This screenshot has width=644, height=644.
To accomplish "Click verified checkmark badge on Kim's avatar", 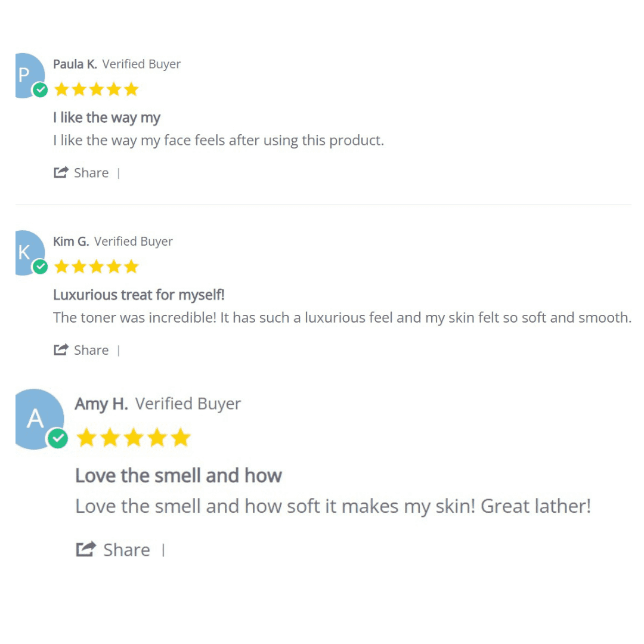I will click(x=41, y=267).
